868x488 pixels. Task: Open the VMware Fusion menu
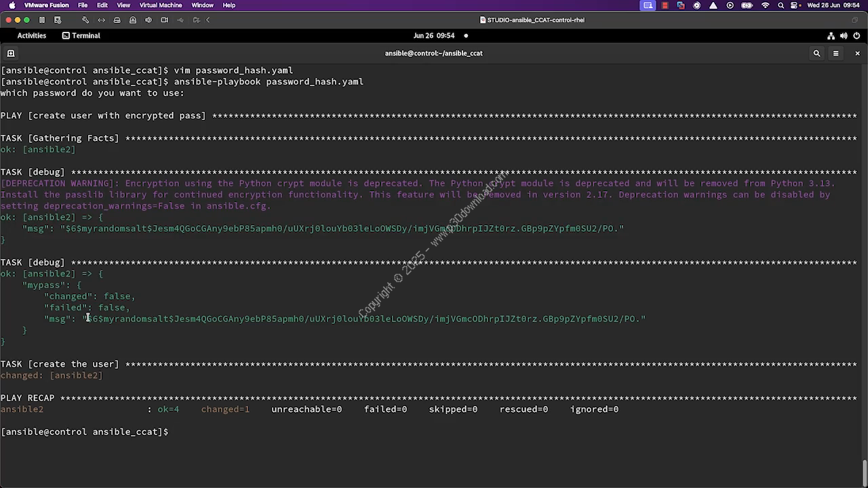pos(46,5)
